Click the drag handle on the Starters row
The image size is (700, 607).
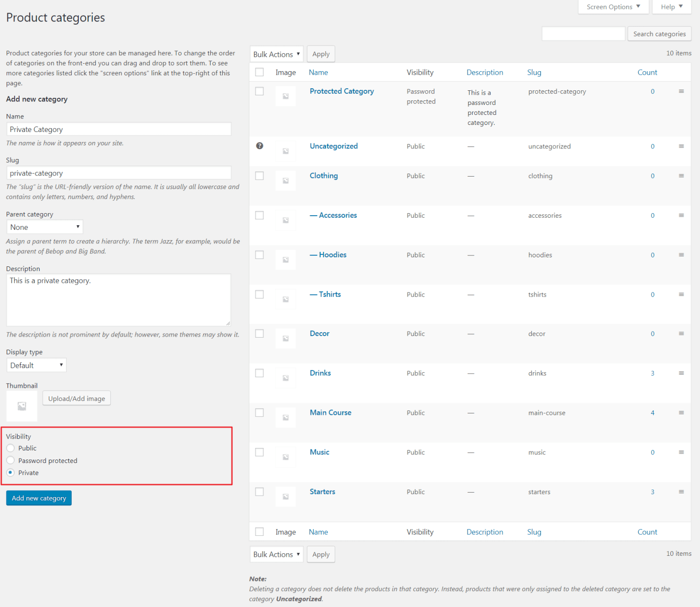(681, 492)
